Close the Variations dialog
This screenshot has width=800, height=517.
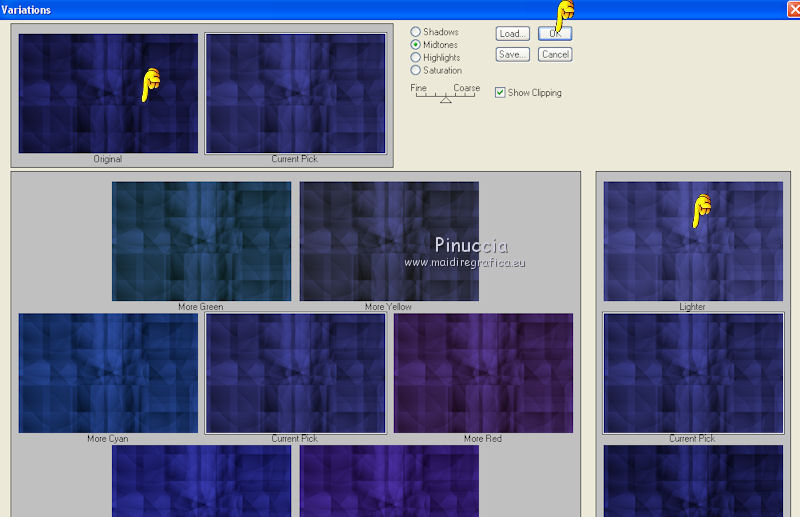(794, 9)
